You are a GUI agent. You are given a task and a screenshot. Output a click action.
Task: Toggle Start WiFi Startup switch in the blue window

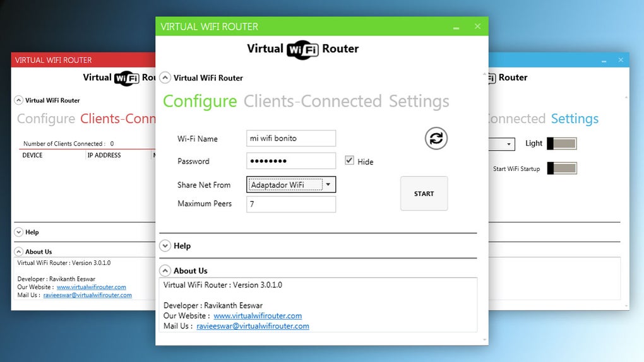click(x=562, y=168)
